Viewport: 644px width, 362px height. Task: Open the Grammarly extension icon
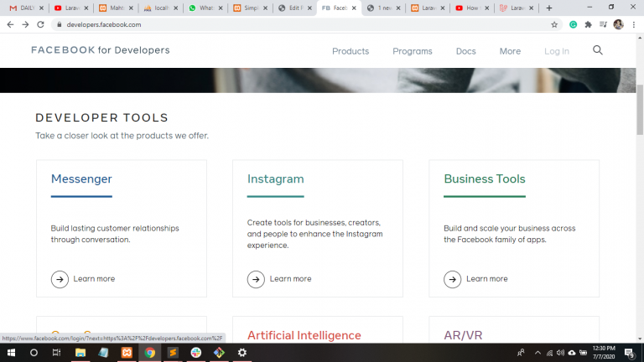[573, 24]
